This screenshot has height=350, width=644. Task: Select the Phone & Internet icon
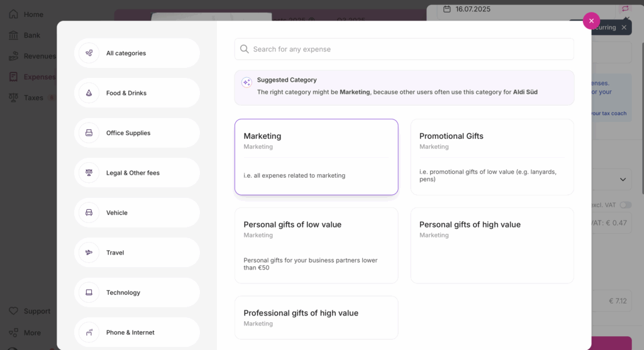coord(89,332)
